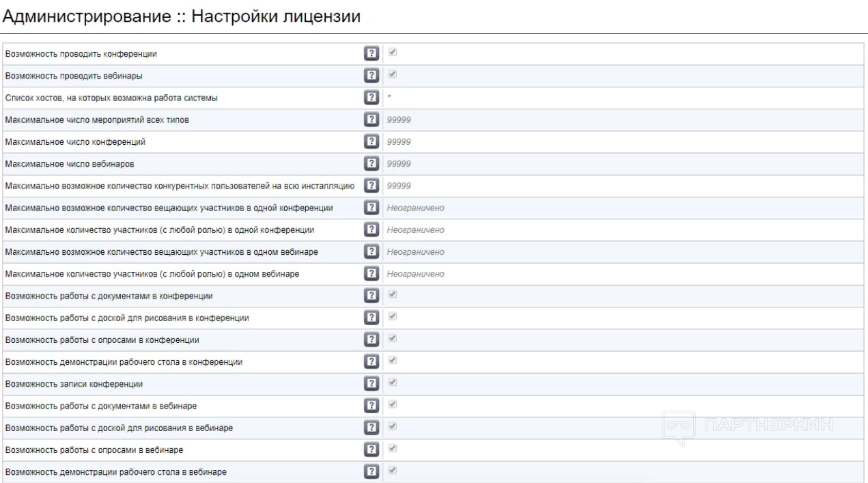
Task: Open help for 'Возможность работы с документами в конференции'
Action: (372, 296)
